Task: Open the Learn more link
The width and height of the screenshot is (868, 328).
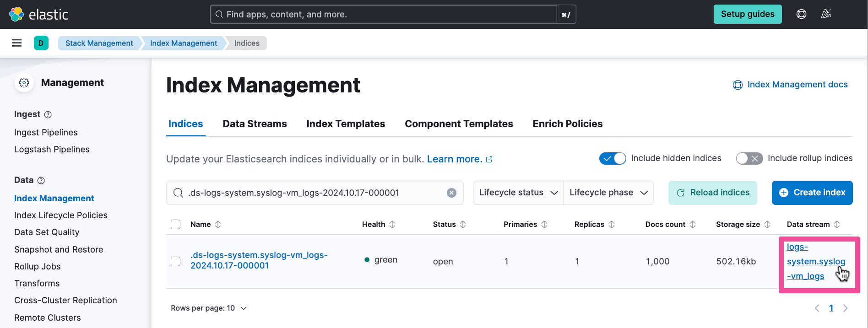Action: 460,159
